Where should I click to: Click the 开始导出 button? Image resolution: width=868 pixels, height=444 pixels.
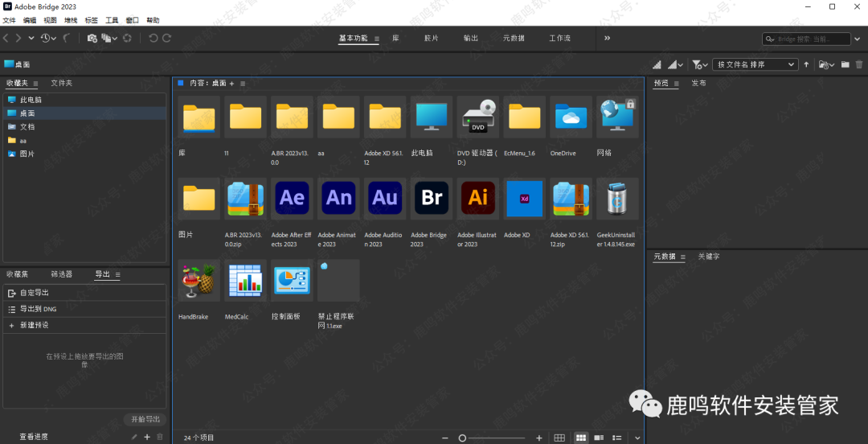[145, 419]
